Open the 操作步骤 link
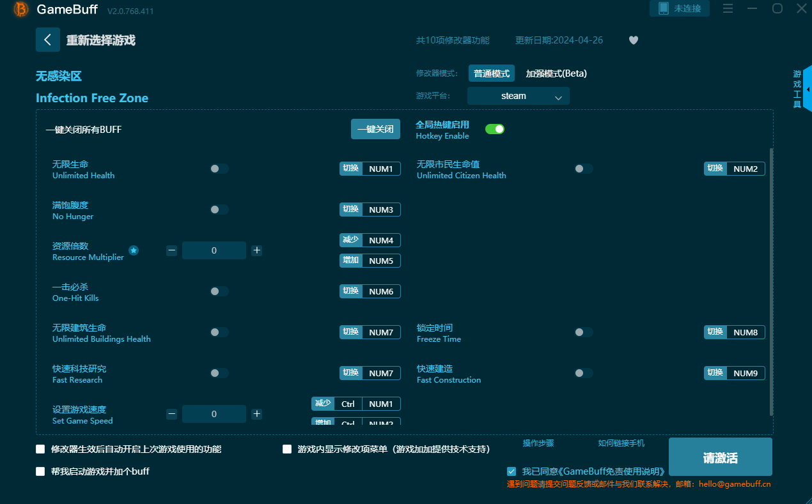Image resolution: width=812 pixels, height=504 pixels. [538, 443]
